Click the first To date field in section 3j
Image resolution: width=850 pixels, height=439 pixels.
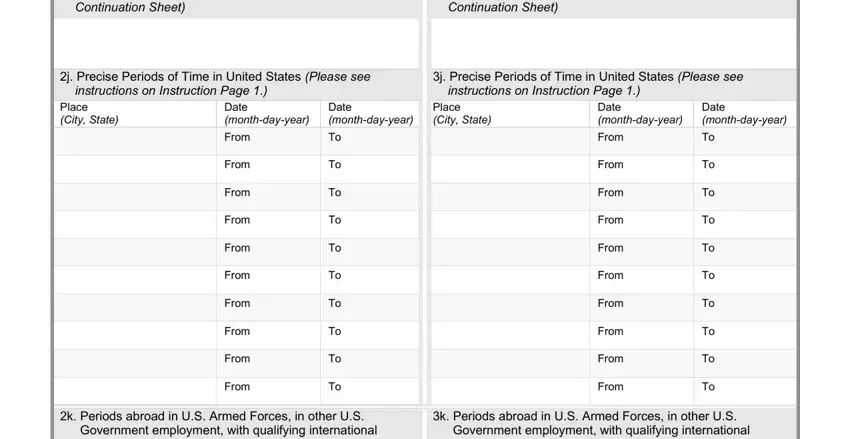pos(745,142)
